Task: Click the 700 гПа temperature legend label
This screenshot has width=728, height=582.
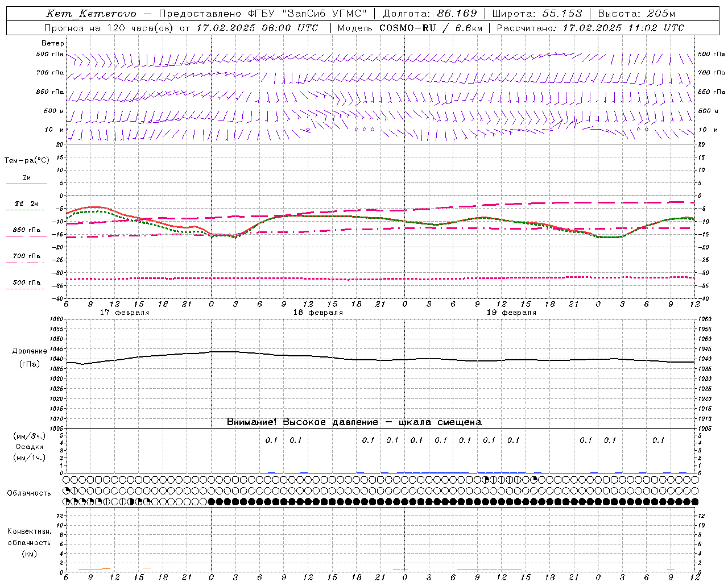Action: click(x=26, y=256)
